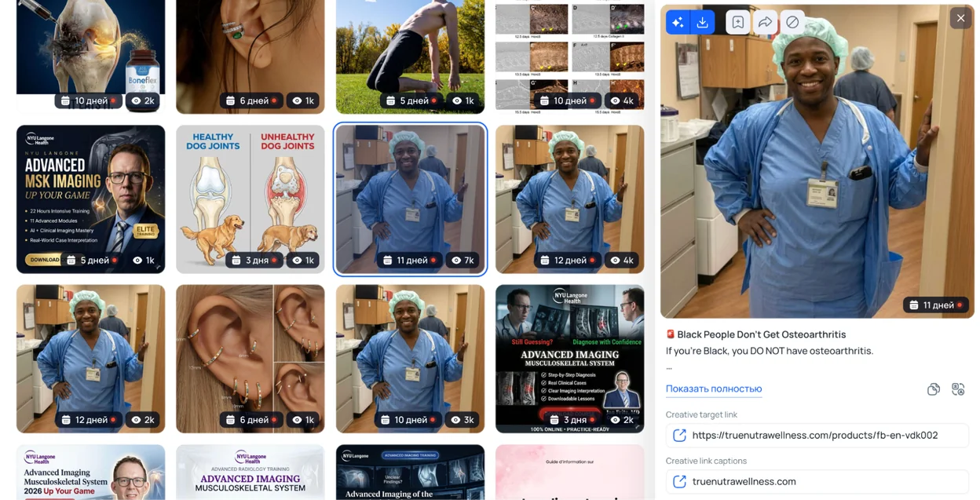This screenshot has height=500, width=980.
Task: Click the block (crossed circle) icon
Action: pos(792,22)
